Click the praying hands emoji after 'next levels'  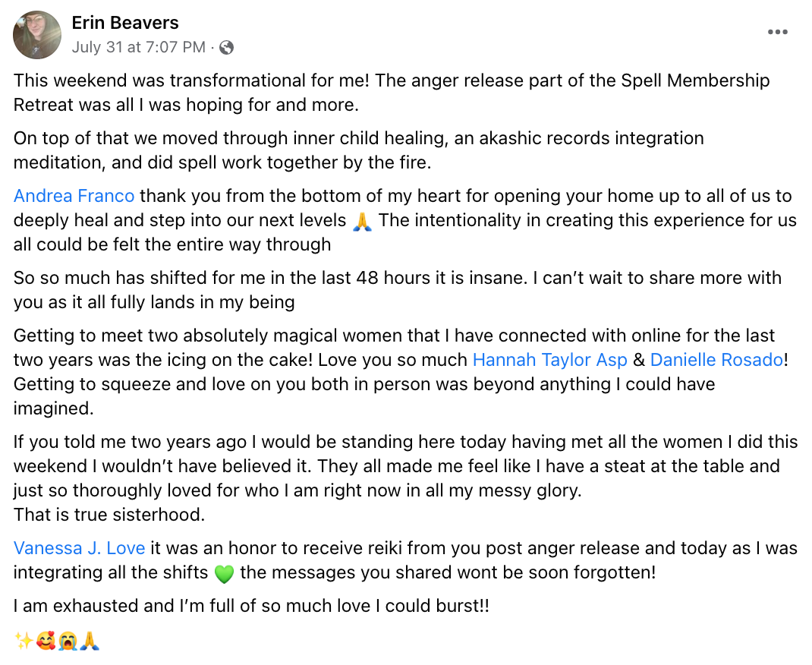[x=363, y=221]
